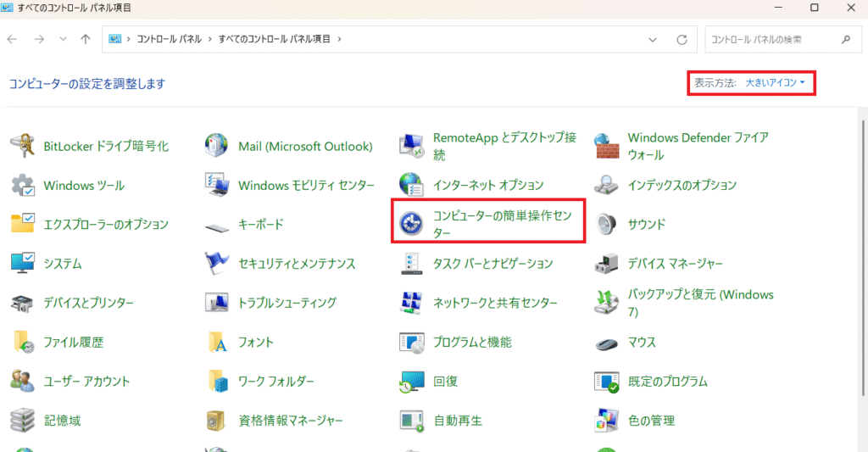This screenshot has height=452, width=868.
Task: Maximize the control panel window
Action: point(815,8)
